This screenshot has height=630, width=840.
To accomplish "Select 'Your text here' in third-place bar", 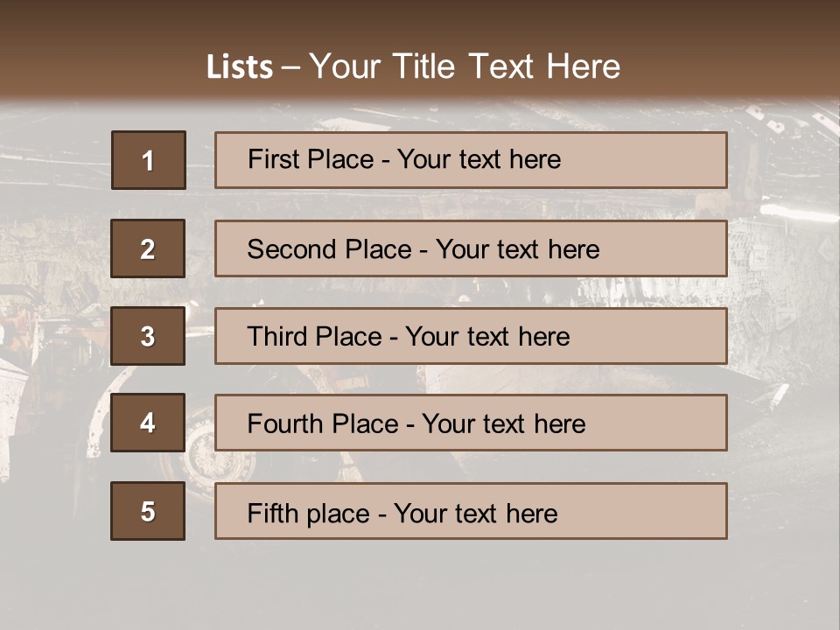I will tap(487, 337).
